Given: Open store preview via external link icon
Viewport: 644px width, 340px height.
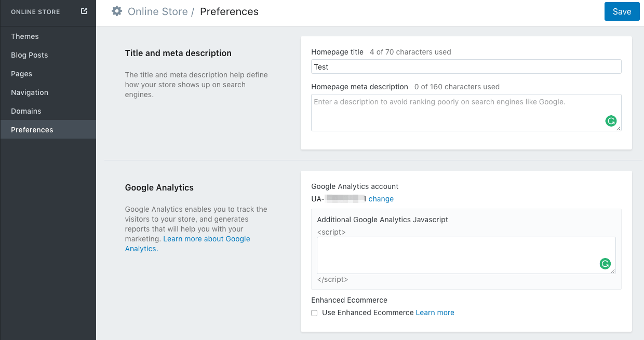Looking at the screenshot, I should [84, 10].
